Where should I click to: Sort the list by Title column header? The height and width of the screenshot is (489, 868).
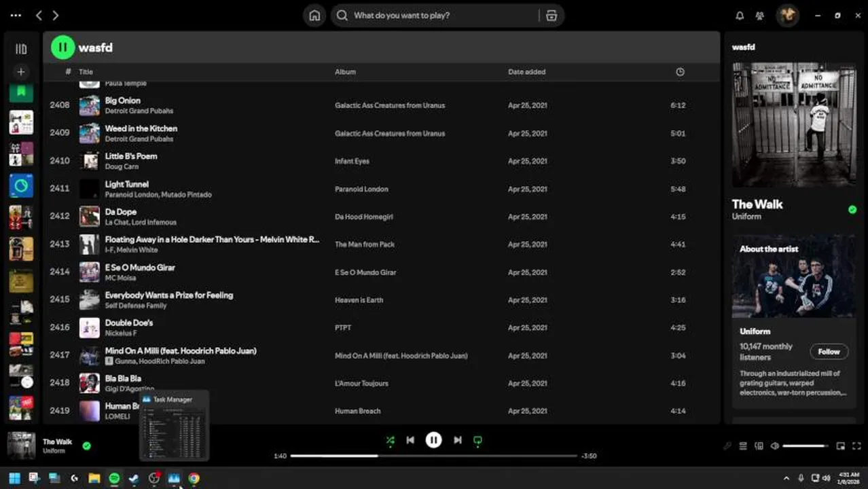86,72
